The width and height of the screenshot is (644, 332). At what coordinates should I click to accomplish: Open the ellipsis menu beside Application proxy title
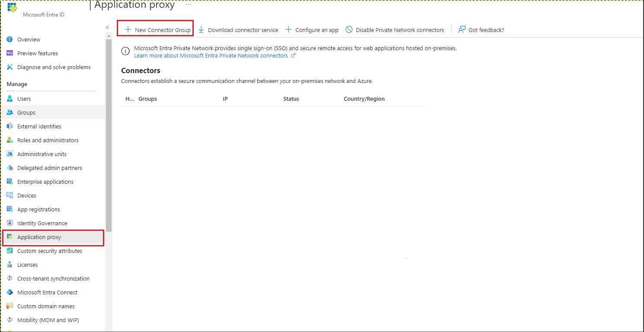189,5
